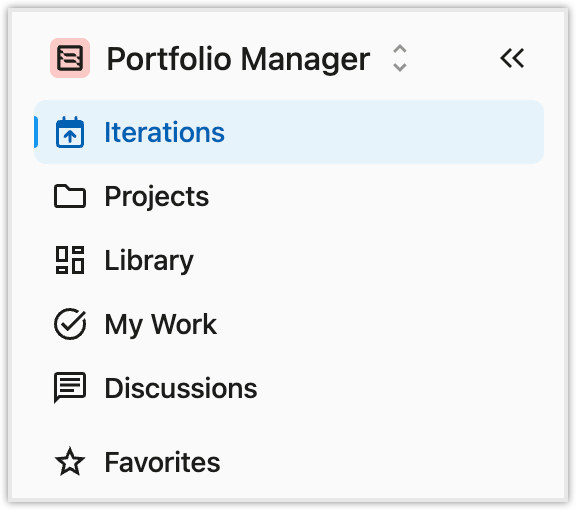Open the Portfolio Manager switcher arrows

click(400, 58)
